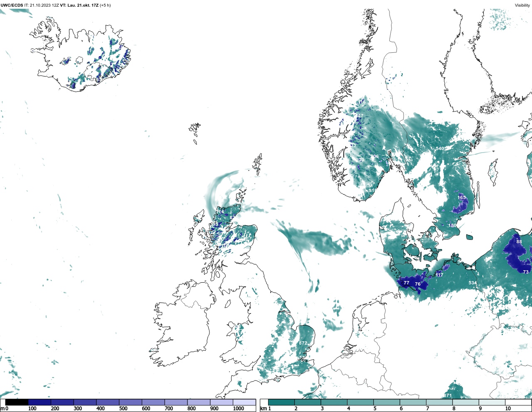Click the "180" value over southern Sweden
Screen dimensions: 532x412
452,226
